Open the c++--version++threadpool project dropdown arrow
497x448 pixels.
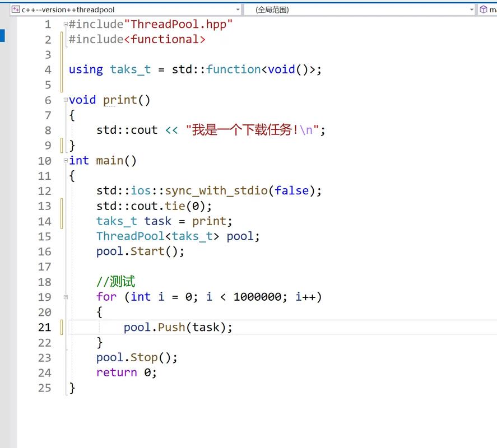click(238, 10)
